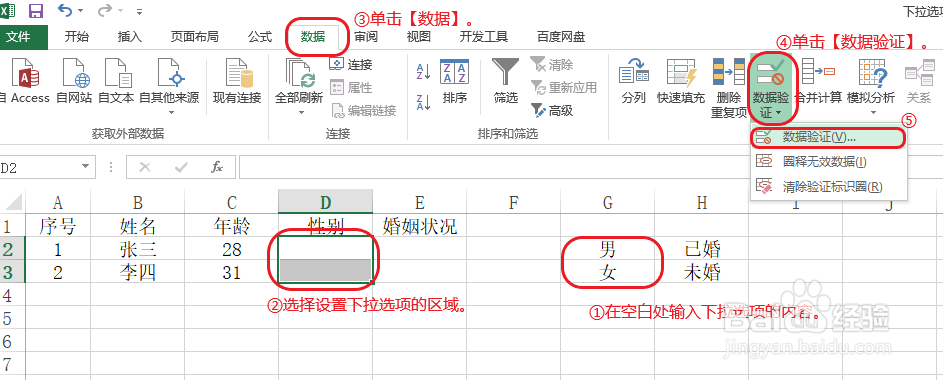The image size is (943, 380).
Task: Click the 清除 clear filter button
Action: 552,64
